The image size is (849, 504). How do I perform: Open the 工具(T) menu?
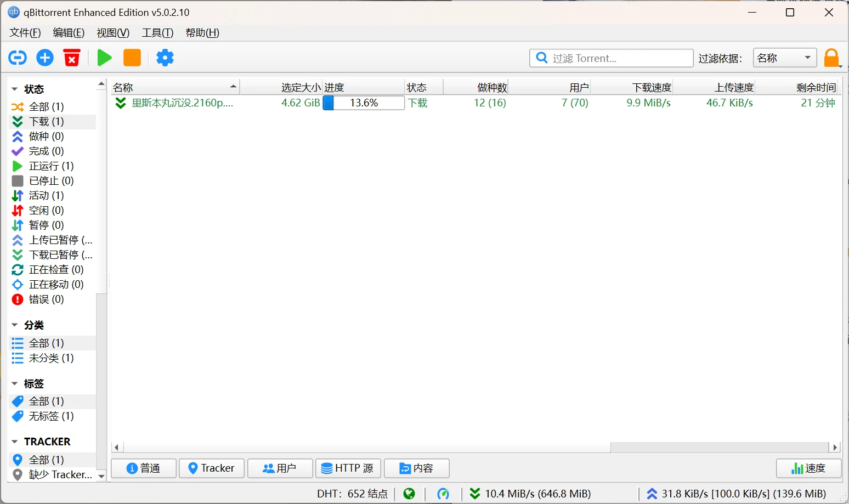point(157,33)
